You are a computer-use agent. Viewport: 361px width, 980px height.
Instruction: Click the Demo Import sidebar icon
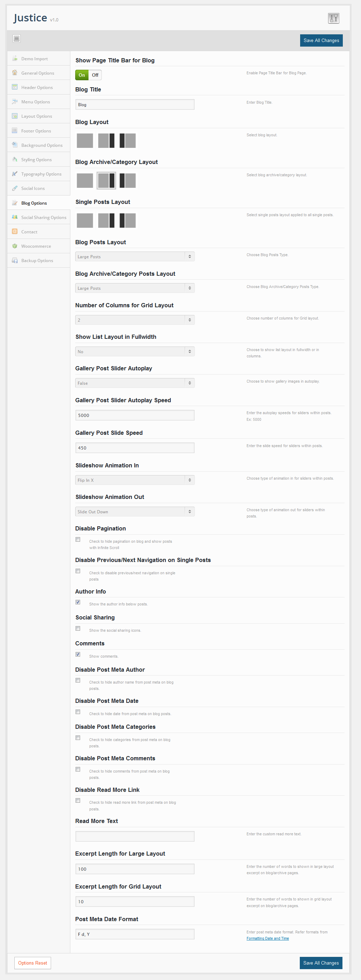click(x=15, y=59)
